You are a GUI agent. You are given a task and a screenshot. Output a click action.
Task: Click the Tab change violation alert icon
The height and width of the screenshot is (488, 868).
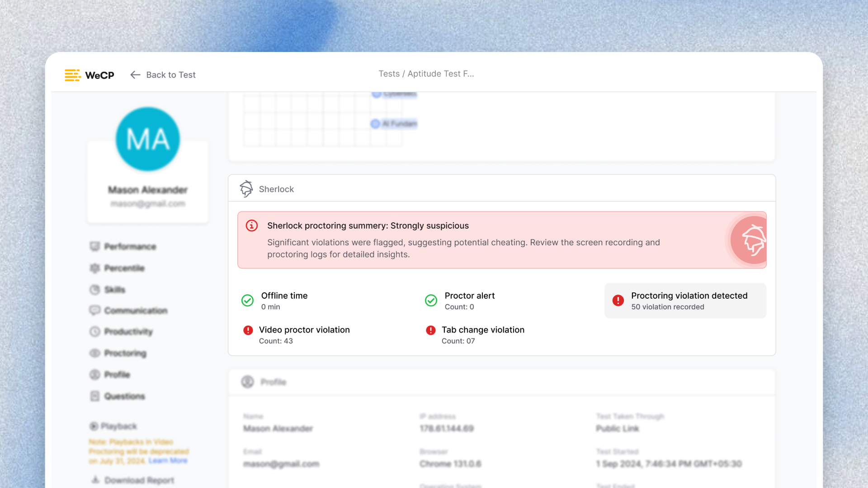click(431, 330)
